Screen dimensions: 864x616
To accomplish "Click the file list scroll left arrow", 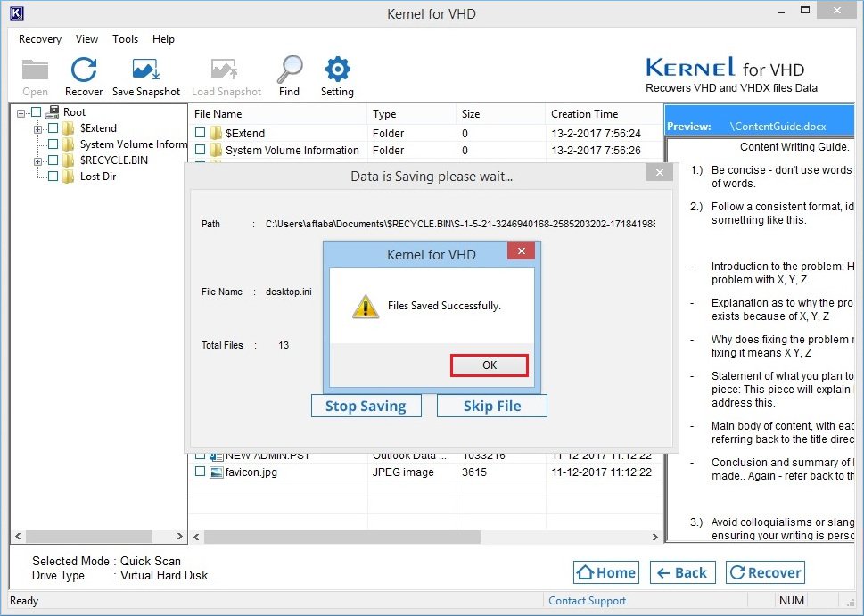I will coord(197,537).
